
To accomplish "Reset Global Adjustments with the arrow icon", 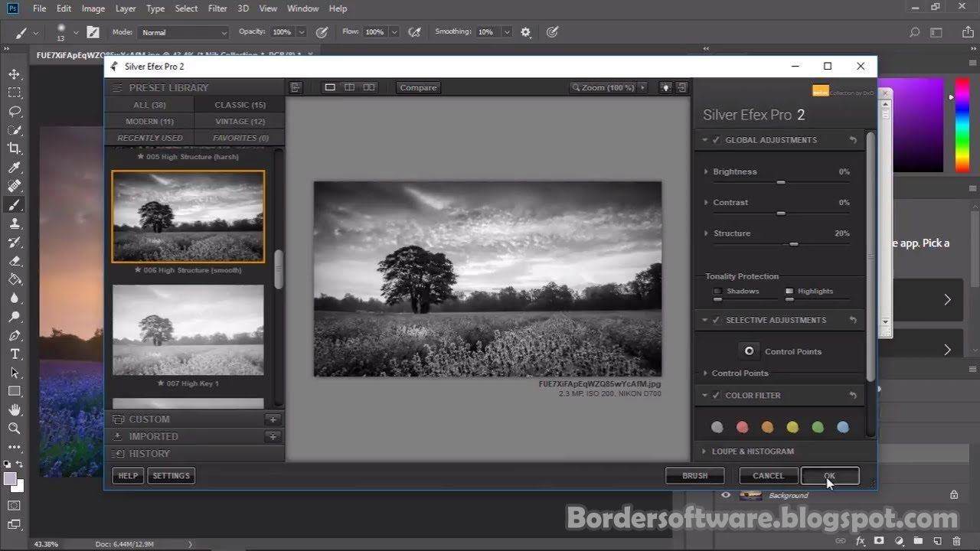I will 853,140.
